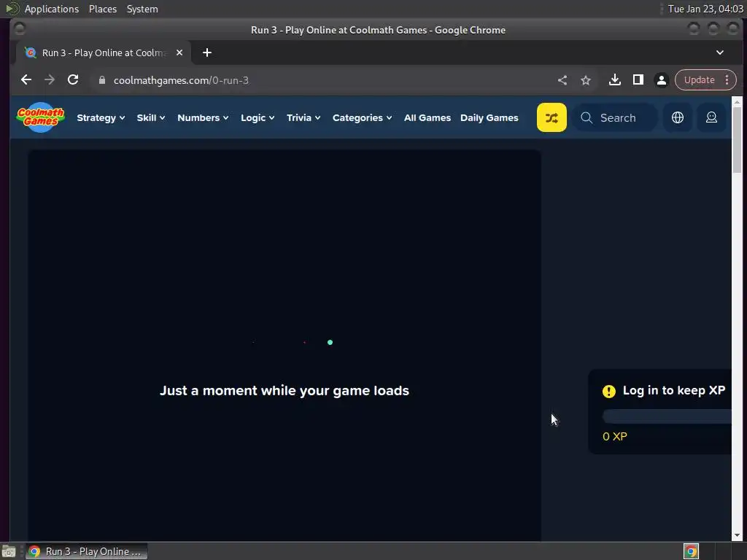Image resolution: width=747 pixels, height=560 pixels.
Task: Open a new tab with plus button
Action: 206,52
